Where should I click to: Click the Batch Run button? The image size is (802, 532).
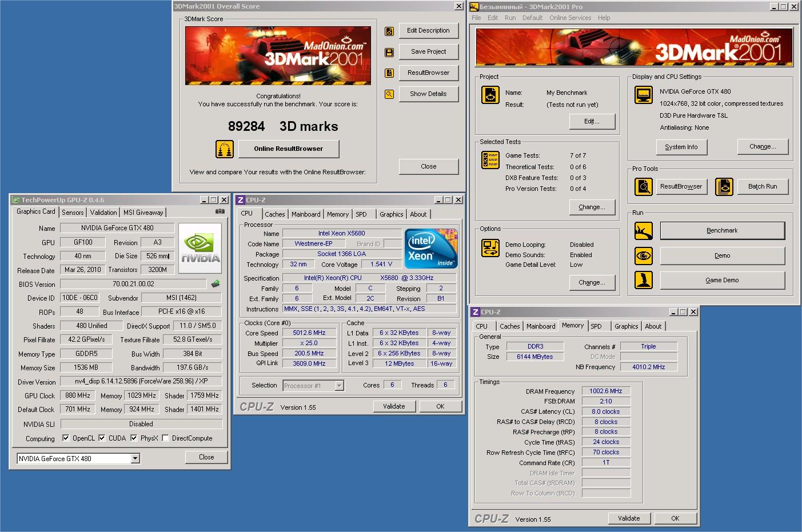pyautogui.click(x=763, y=186)
